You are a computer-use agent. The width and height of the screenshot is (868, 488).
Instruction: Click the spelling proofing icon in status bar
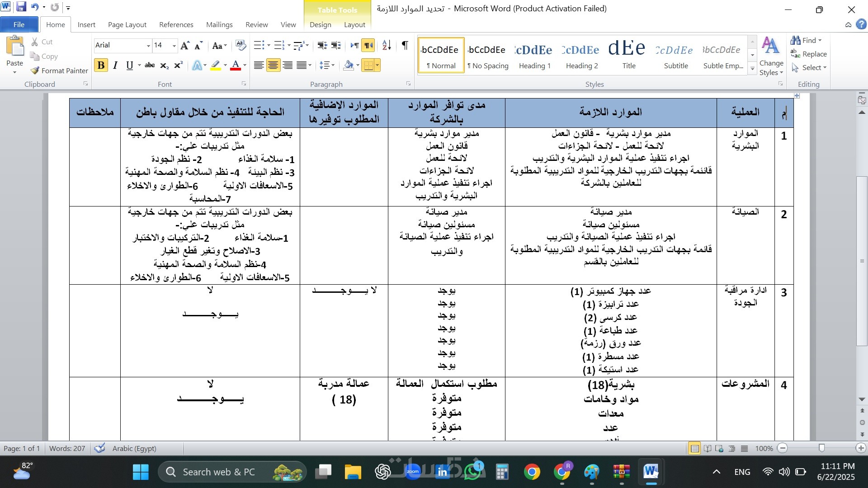pyautogui.click(x=99, y=448)
